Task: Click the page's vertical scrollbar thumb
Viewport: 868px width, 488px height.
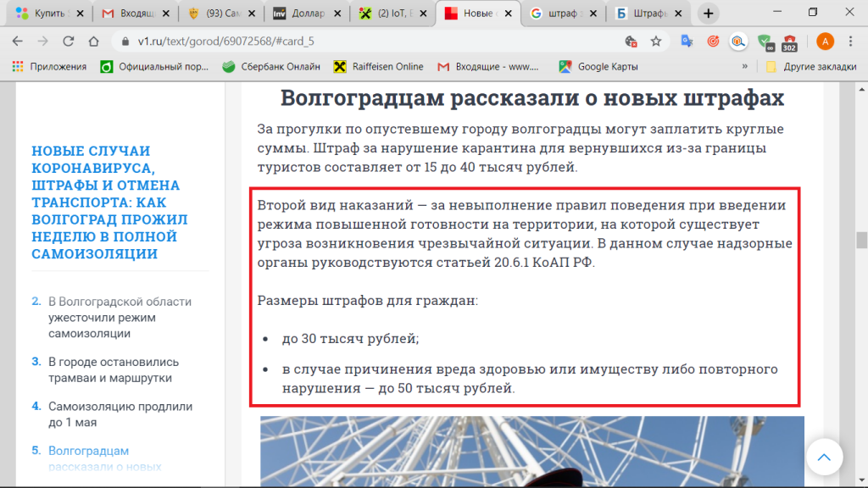Action: (x=861, y=241)
